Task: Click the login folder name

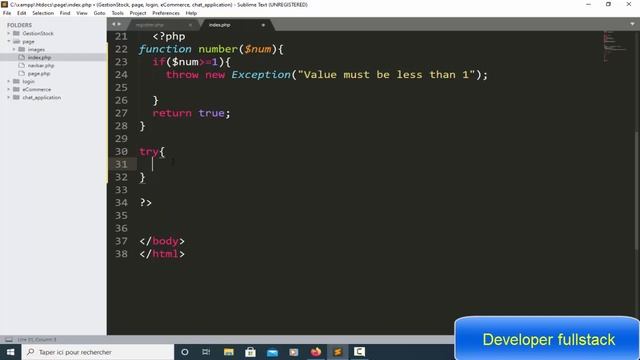Action: (28, 82)
